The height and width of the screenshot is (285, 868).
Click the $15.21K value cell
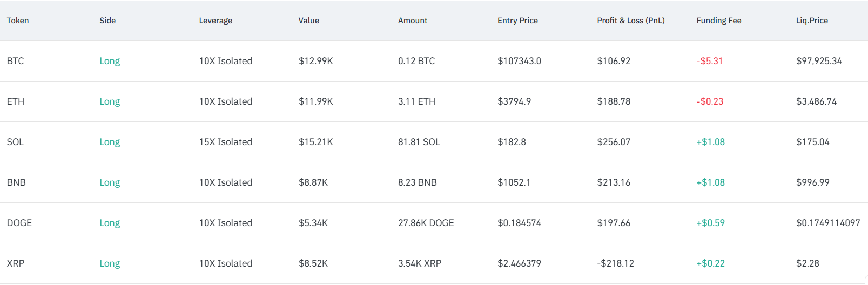pos(315,142)
